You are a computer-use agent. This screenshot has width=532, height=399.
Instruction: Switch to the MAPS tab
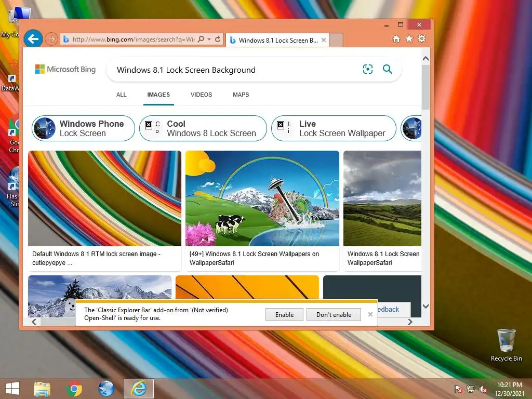pos(241,95)
